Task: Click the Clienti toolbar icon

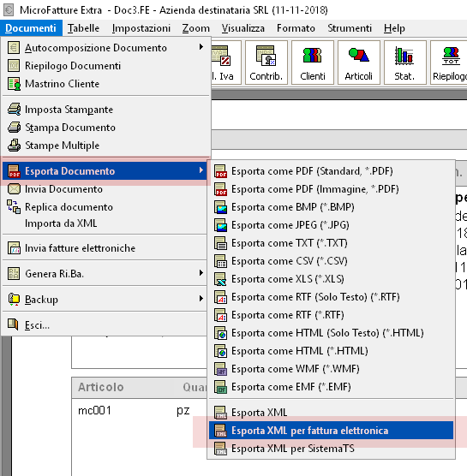Action: (x=313, y=62)
